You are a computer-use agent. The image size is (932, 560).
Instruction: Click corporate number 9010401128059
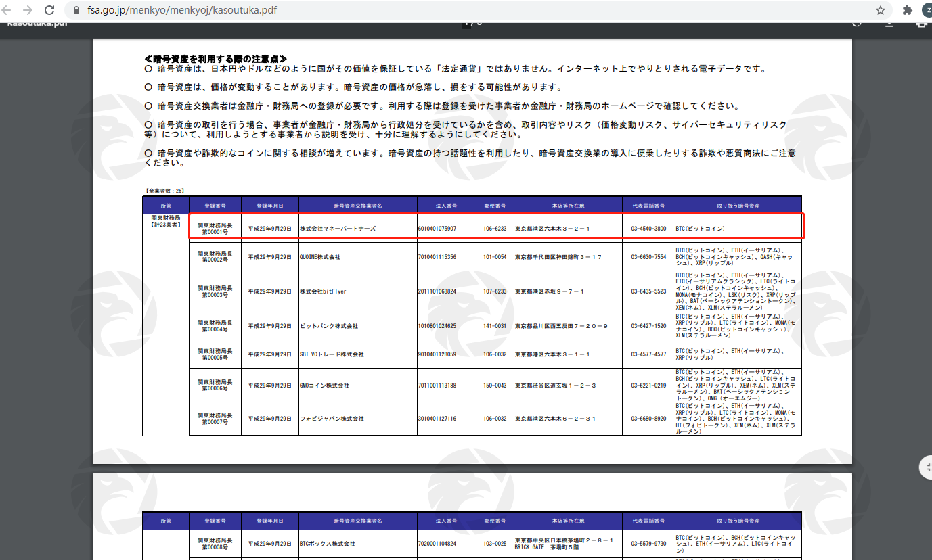pos(437,354)
